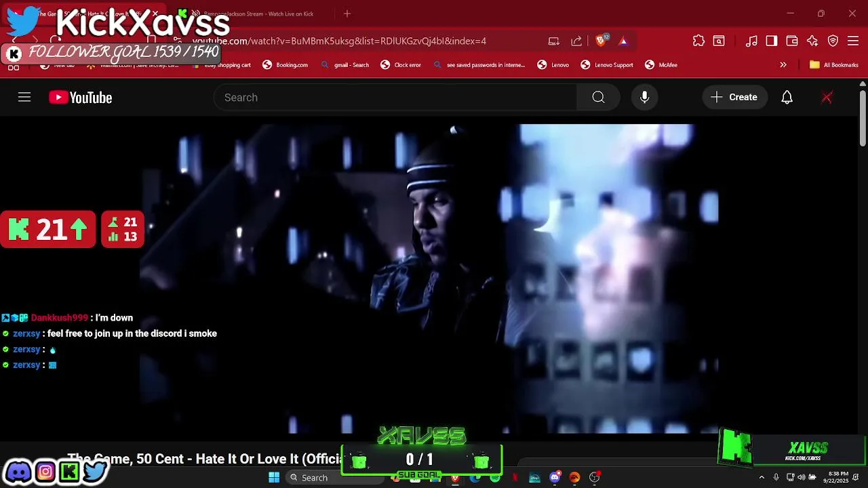
Task: Open the Brave main menu
Action: tap(853, 41)
